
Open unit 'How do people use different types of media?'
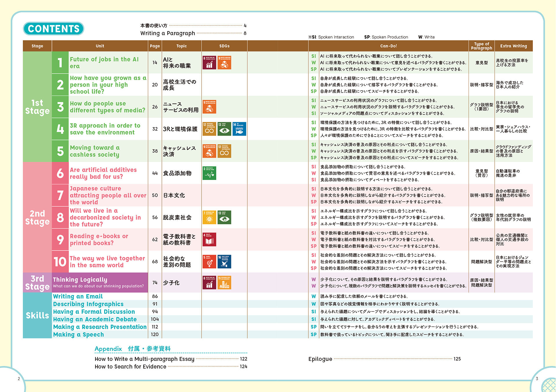coord(107,107)
